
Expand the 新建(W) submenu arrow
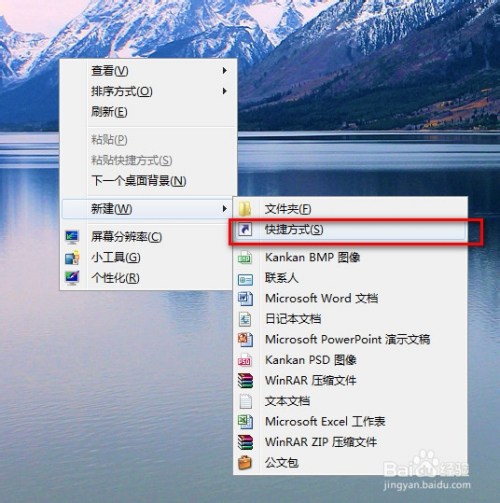[225, 209]
